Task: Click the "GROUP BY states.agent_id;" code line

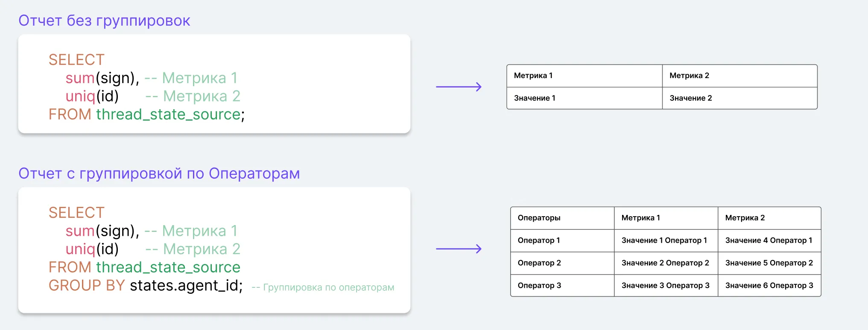Action: 146,285
